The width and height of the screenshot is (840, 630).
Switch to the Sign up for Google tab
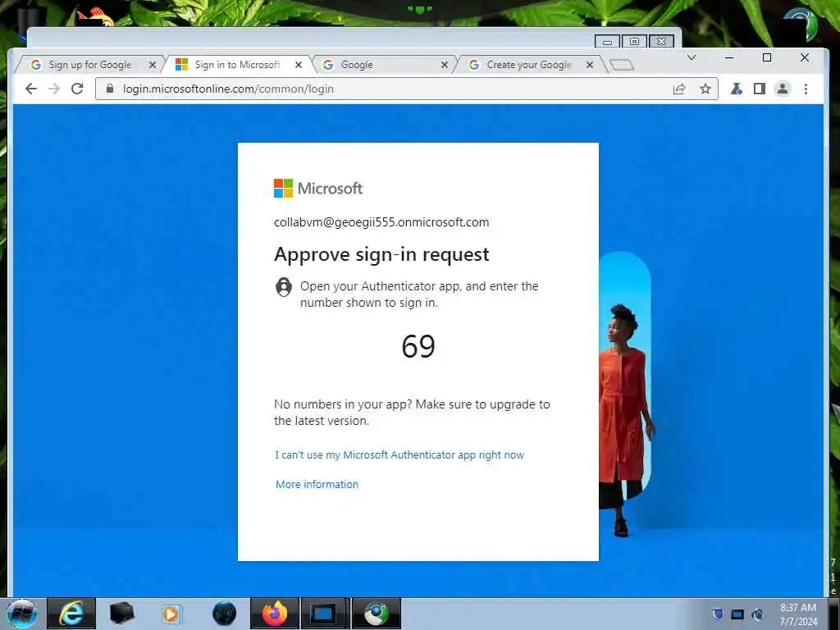[90, 65]
